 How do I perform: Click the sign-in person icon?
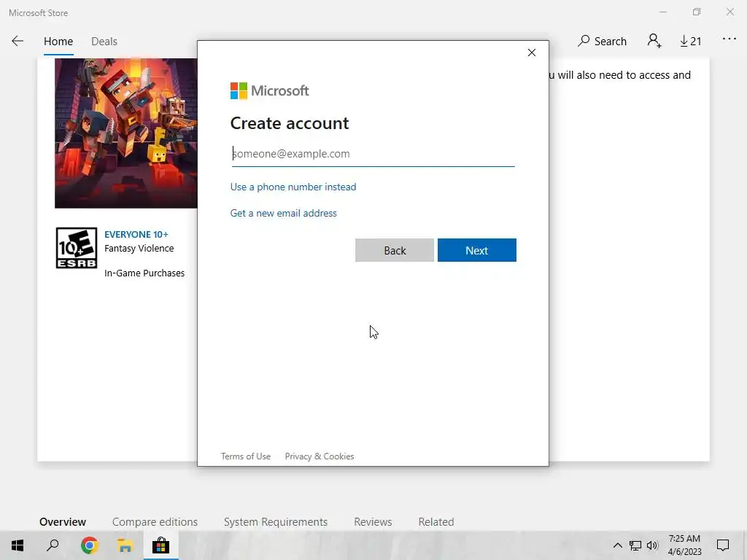pyautogui.click(x=654, y=41)
